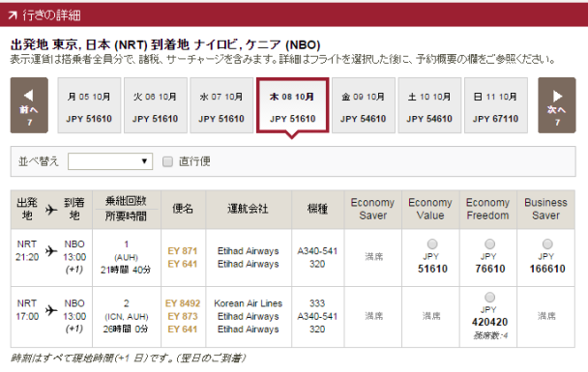Open flight EY 641 link in second row
Screen dimensions: 588x372
[183, 329]
